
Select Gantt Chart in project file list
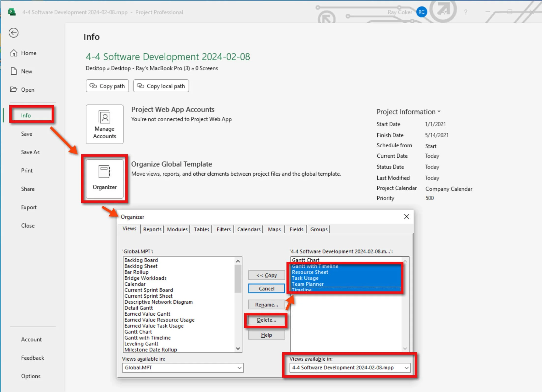click(305, 260)
